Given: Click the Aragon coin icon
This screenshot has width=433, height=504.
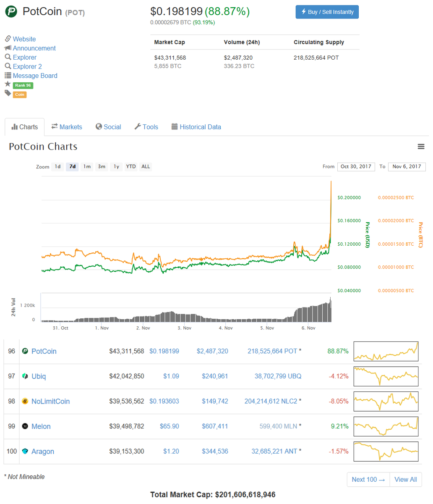Looking at the screenshot, I should pos(25,451).
